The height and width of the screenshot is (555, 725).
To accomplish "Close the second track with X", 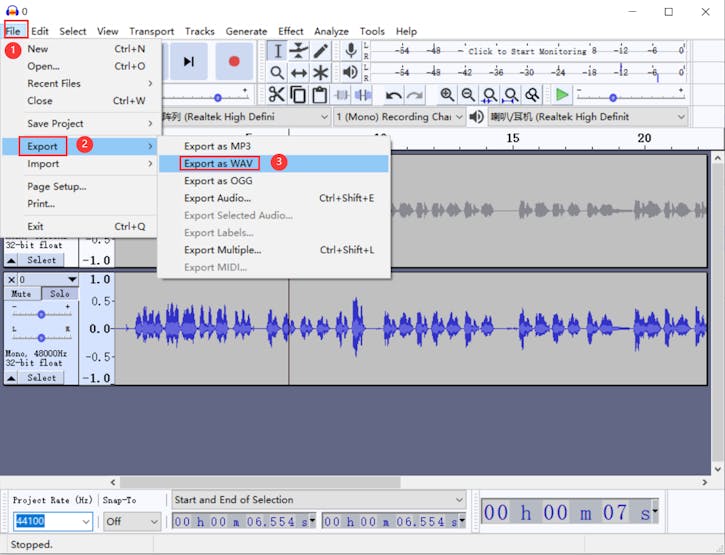I will (x=11, y=280).
